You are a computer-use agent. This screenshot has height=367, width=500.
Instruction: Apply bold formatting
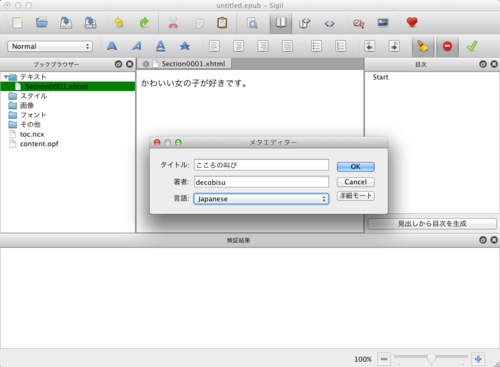(x=112, y=46)
